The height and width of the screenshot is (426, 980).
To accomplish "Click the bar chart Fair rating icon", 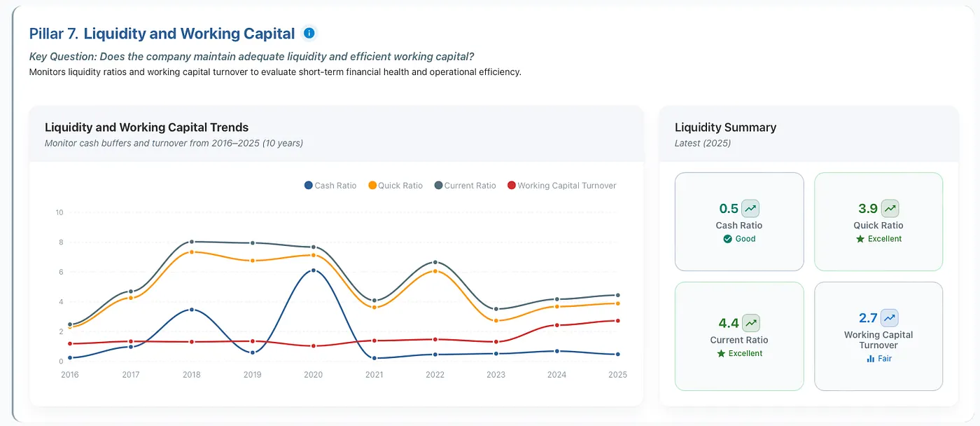I will click(x=871, y=358).
